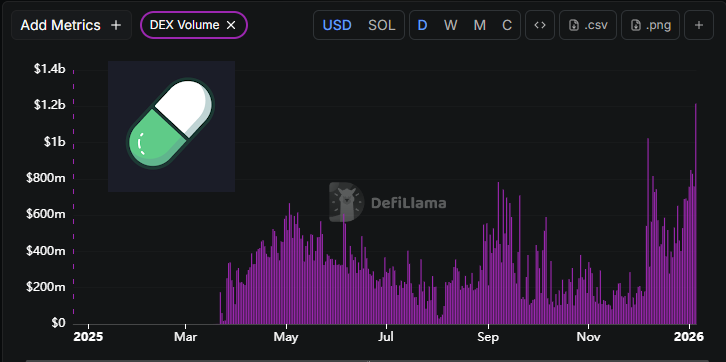This screenshot has height=362, width=726.
Task: Click the 2026 x-axis label
Action: click(689, 337)
